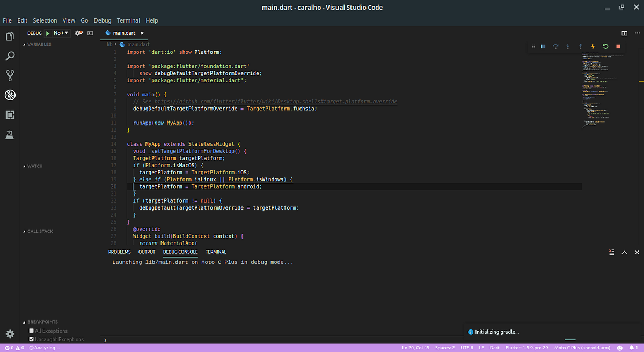This screenshot has width=644, height=352.
Task: Switch to the TERMINAL tab
Action: coord(216,252)
